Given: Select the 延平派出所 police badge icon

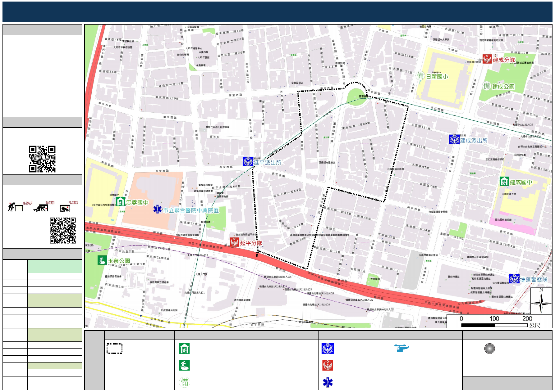Looking at the screenshot, I should point(248,161).
